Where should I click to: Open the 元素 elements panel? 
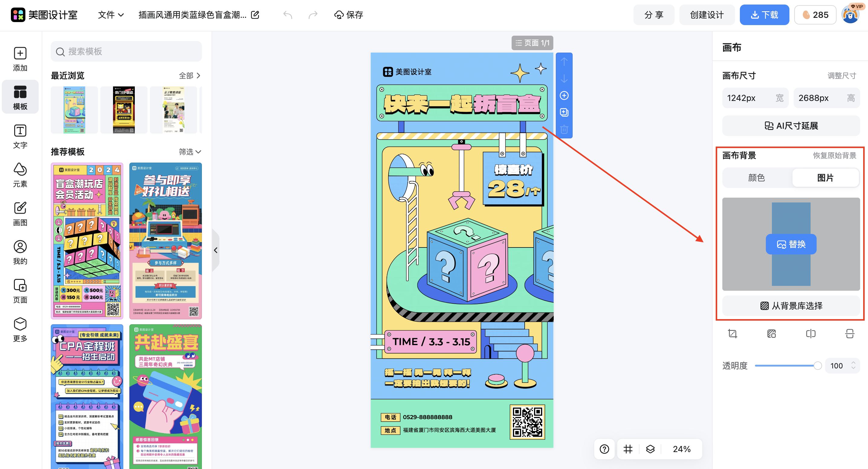tap(20, 175)
